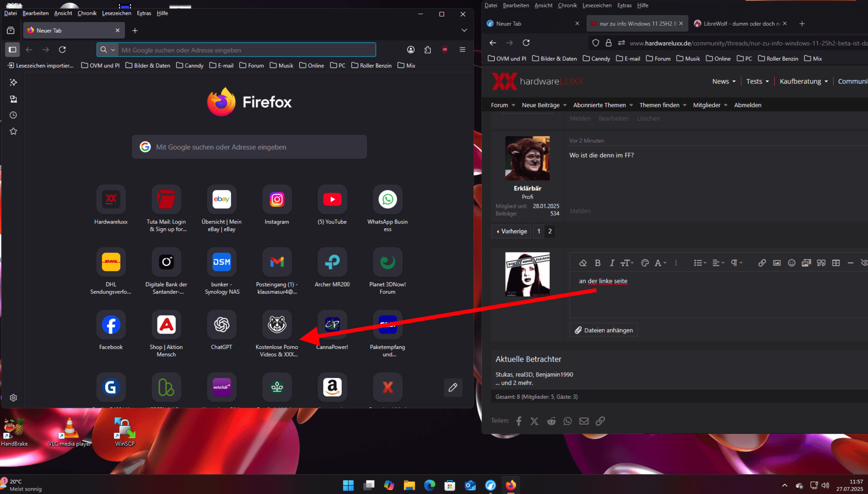This screenshot has height=494, width=868.
Task: Insert a smiley from editor toolbar
Action: (791, 263)
